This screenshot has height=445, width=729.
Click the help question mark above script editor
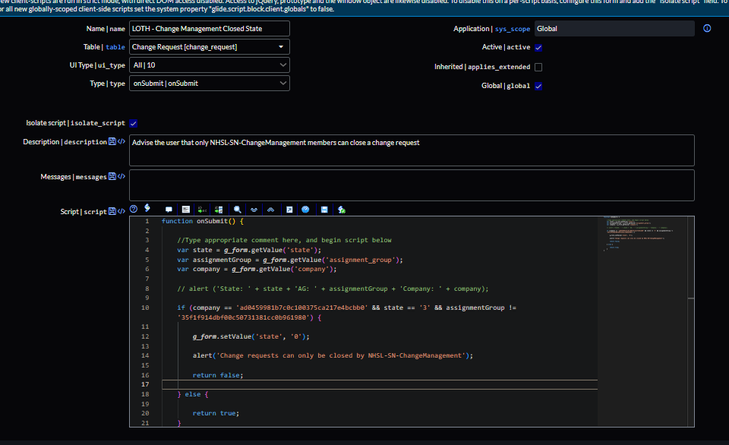tap(133, 209)
